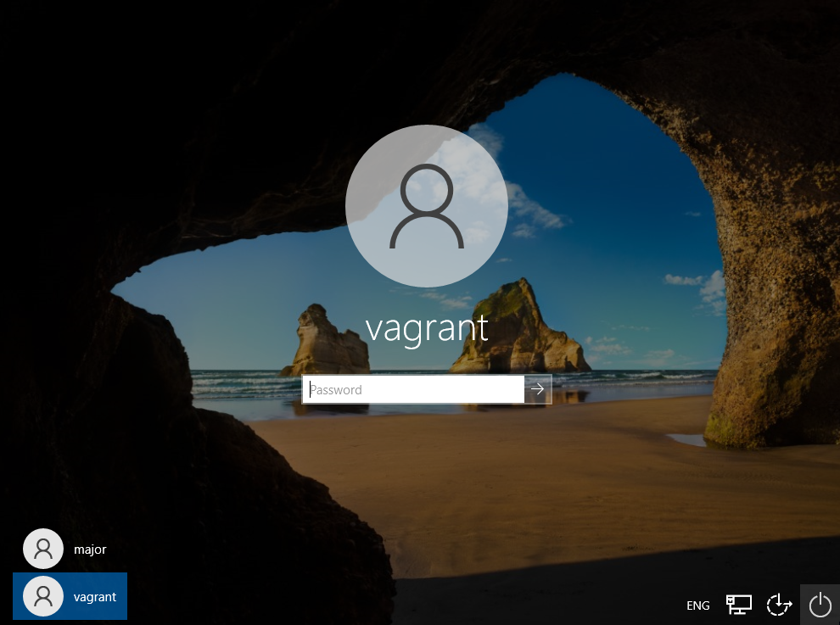Open the Ease of Access icon
This screenshot has width=840, height=625.
tap(778, 605)
